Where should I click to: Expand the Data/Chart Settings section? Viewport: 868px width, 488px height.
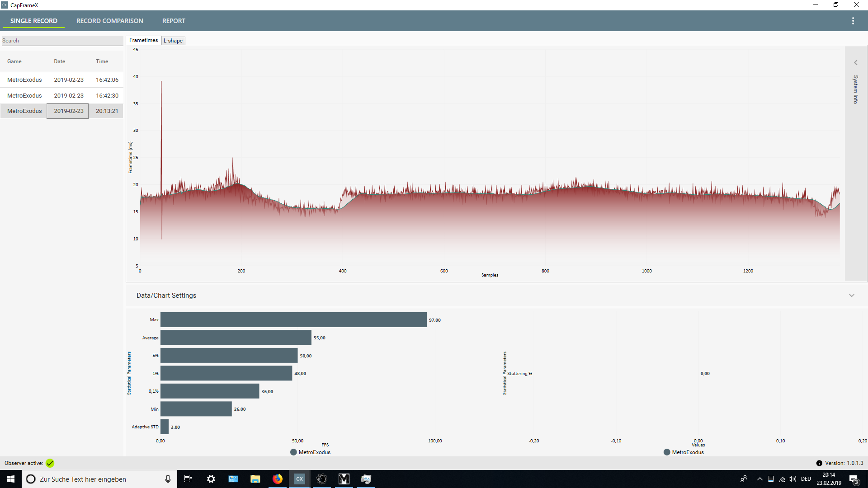tap(851, 296)
